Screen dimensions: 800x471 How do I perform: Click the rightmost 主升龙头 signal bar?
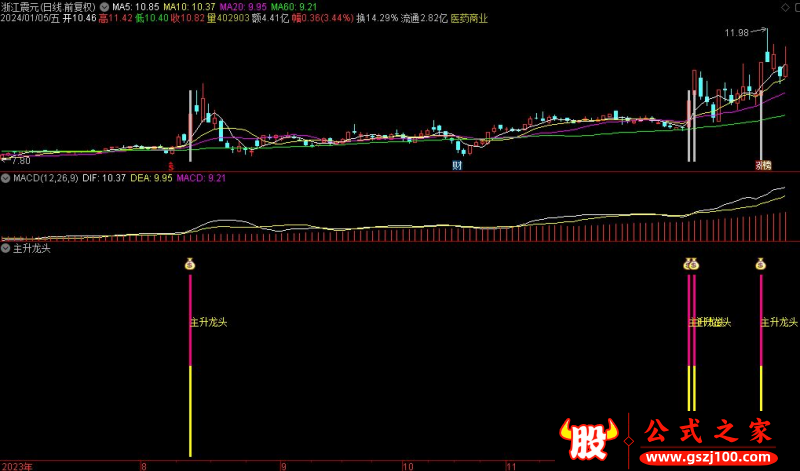pyautogui.click(x=761, y=343)
